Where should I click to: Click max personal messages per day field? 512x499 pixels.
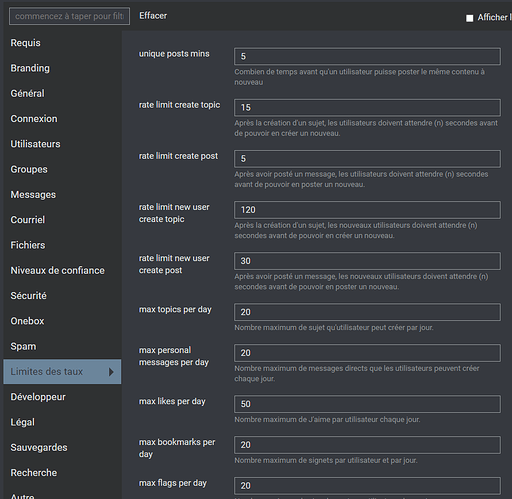pos(367,353)
